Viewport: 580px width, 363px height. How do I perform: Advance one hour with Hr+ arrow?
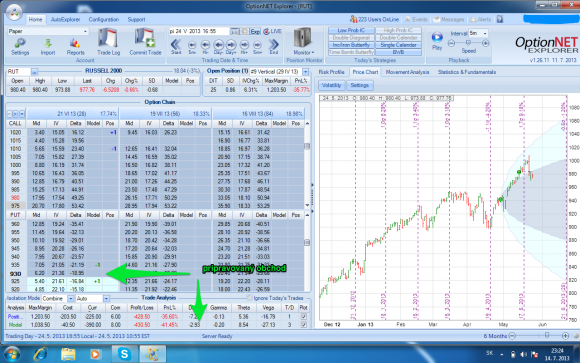[x=244, y=45]
